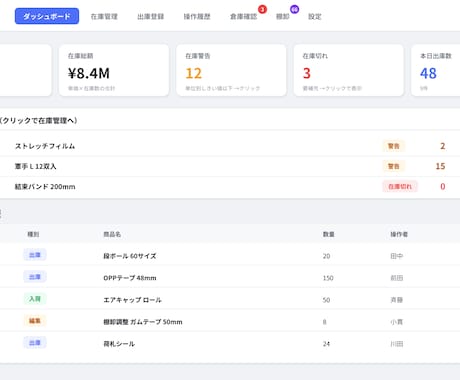Image resolution: width=460 pixels, height=380 pixels.
Task: Click quantity 8 for ガムテープ 50mm
Action: (x=325, y=322)
